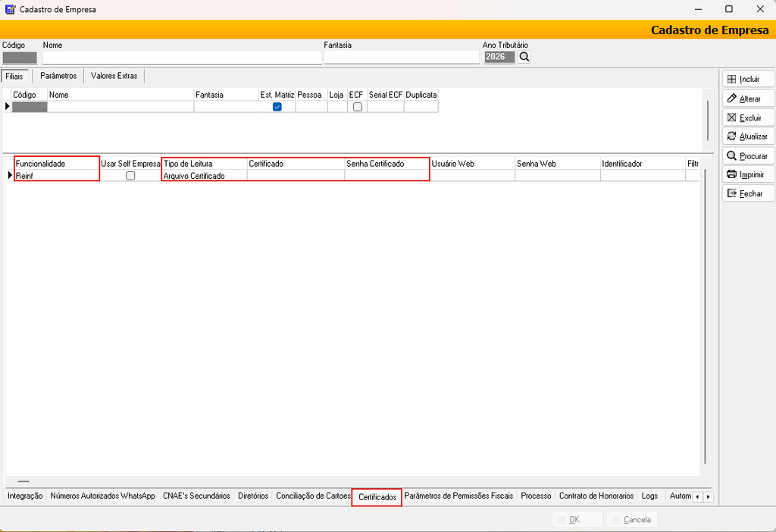This screenshot has height=532, width=776.
Task: Toggle the Est. Matriz checkbox
Action: (277, 107)
